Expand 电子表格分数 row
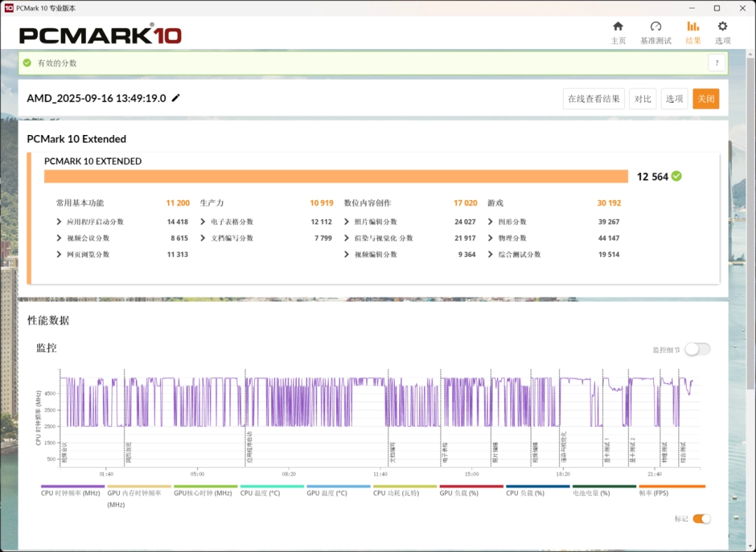The image size is (756, 552). [203, 222]
